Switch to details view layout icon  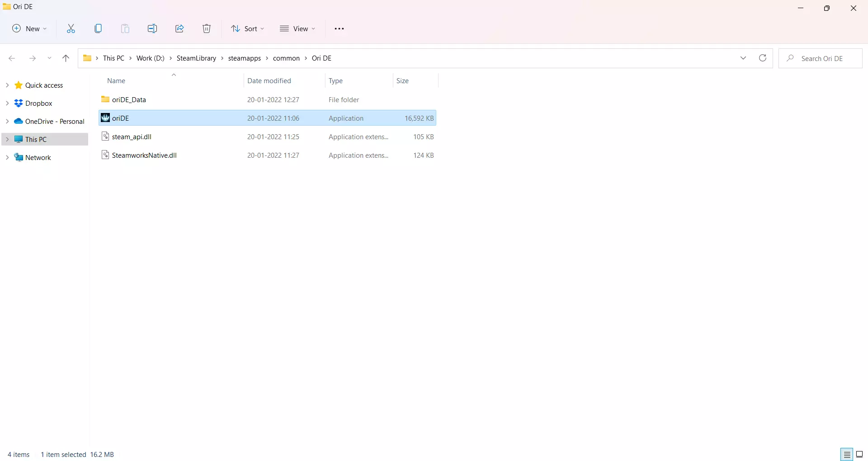pos(847,455)
